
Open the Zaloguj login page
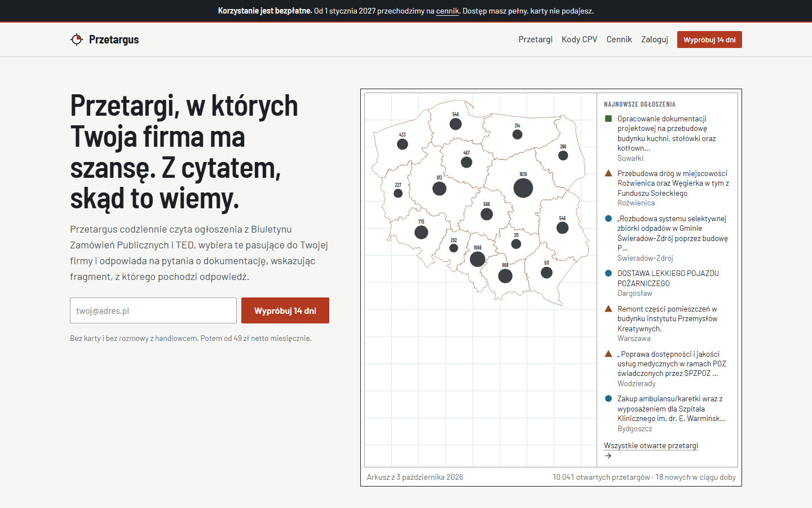coord(655,40)
